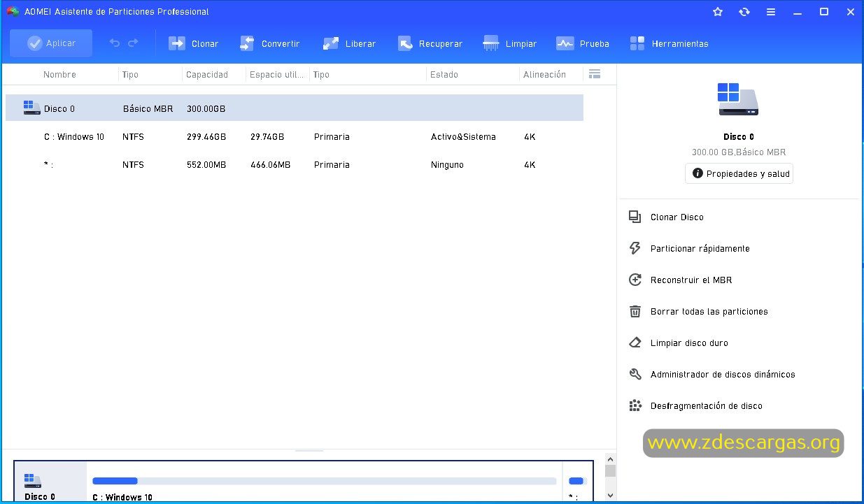Click the star favorite icon in title bar
The image size is (864, 504).
point(717,12)
